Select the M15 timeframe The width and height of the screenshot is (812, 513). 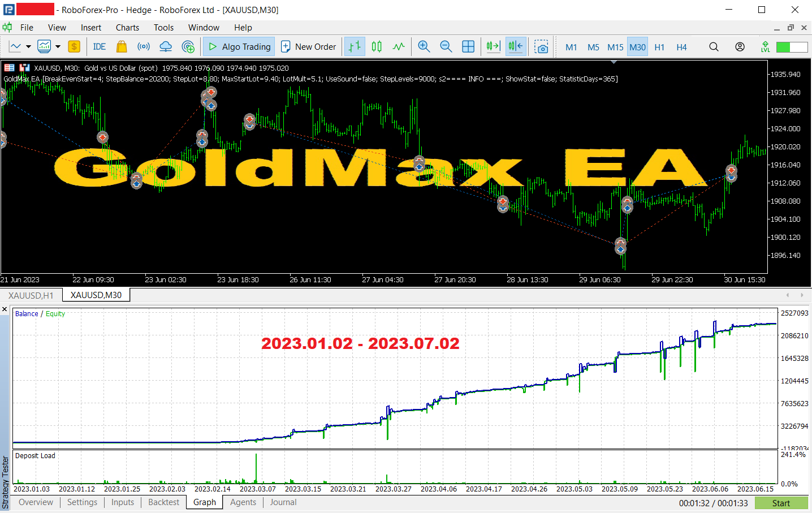[615, 48]
